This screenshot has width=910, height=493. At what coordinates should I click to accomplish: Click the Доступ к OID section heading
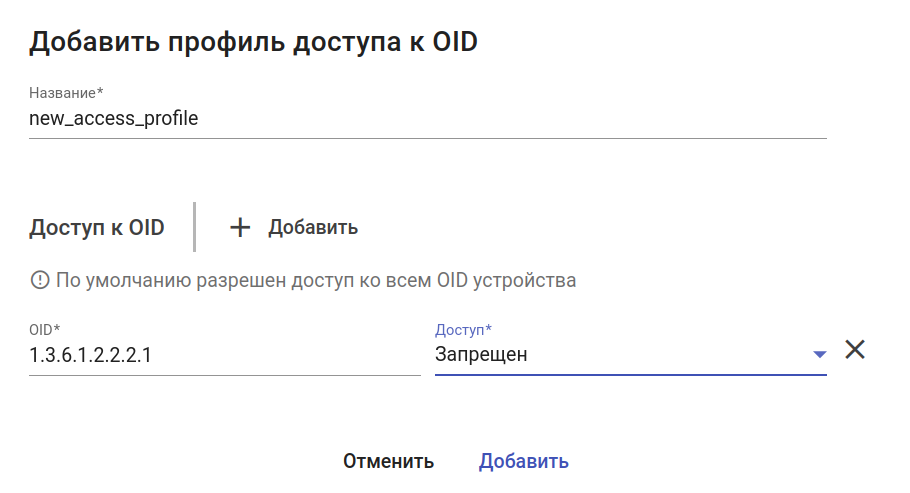tap(97, 227)
